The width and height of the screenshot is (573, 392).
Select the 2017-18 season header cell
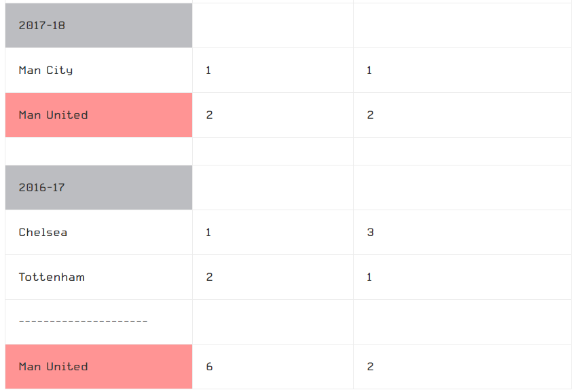point(98,26)
